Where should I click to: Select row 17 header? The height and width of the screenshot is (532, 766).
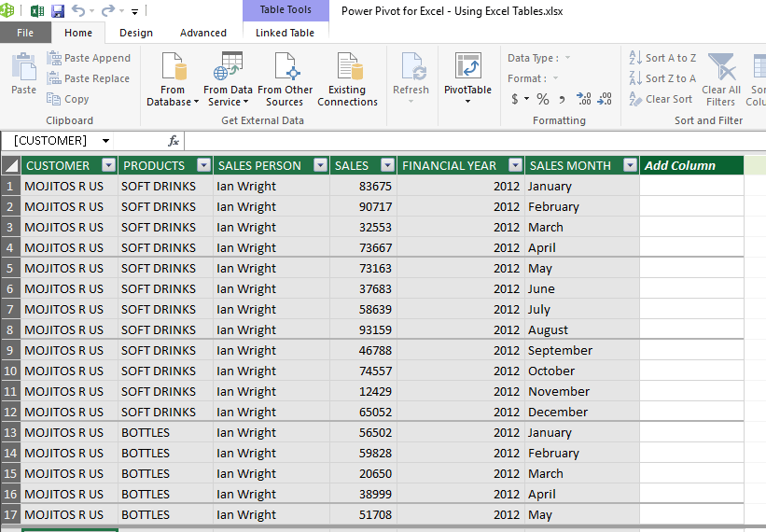click(x=11, y=514)
